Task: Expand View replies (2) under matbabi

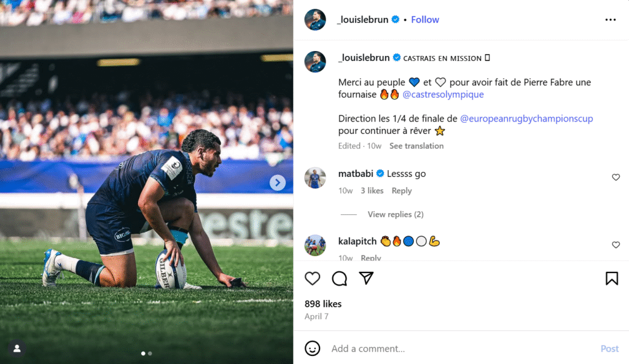Action: (395, 214)
